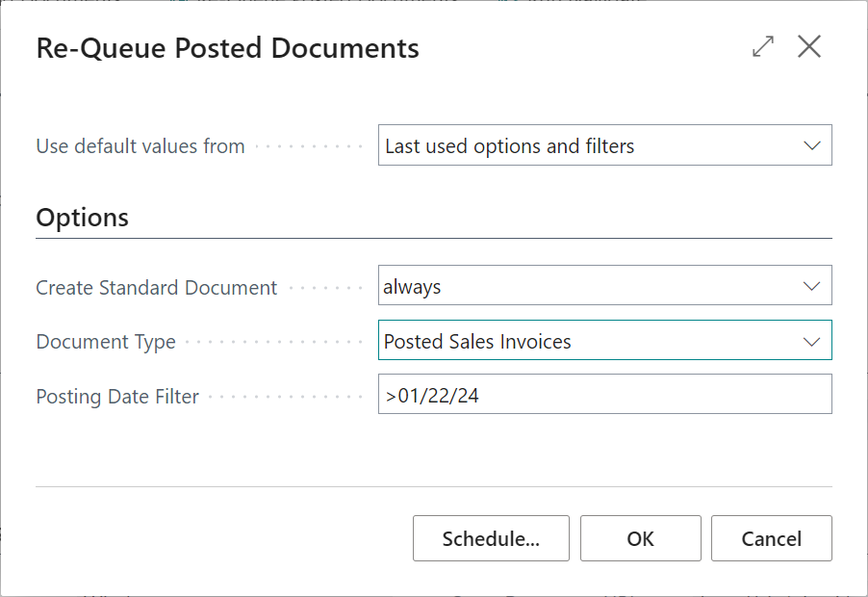Confirm with the OK button
The image size is (868, 597).
640,539
